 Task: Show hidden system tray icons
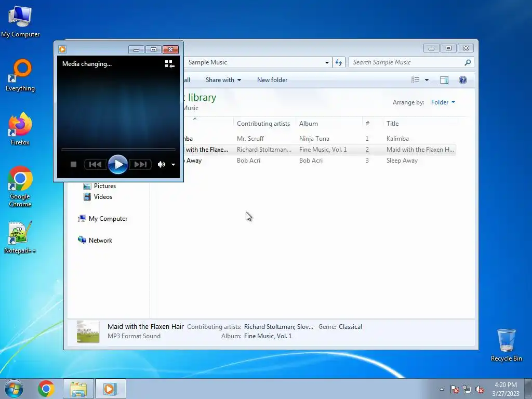tap(442, 389)
